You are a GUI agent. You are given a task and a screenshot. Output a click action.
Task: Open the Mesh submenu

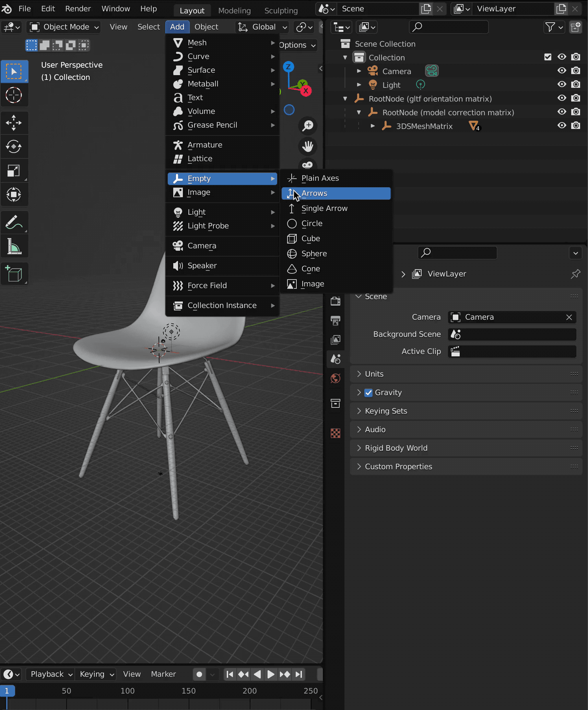tap(222, 43)
